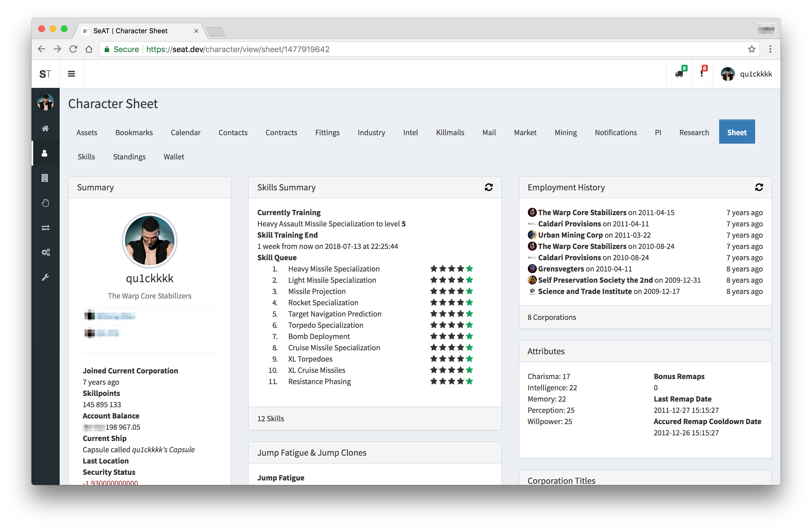Open the exchange arrows sidebar icon
812x530 pixels.
tap(45, 228)
